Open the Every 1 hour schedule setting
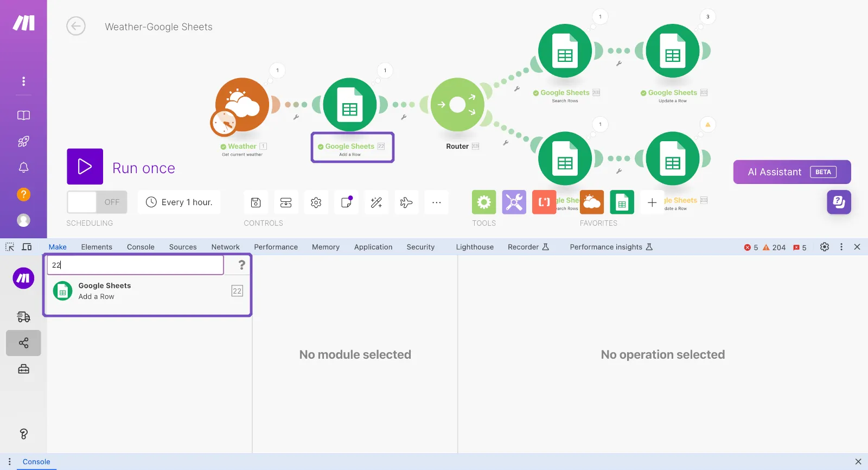 (179, 202)
